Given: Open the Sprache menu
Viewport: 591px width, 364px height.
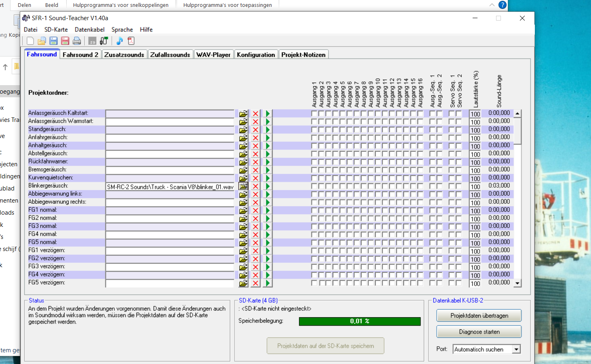Looking at the screenshot, I should point(122,29).
